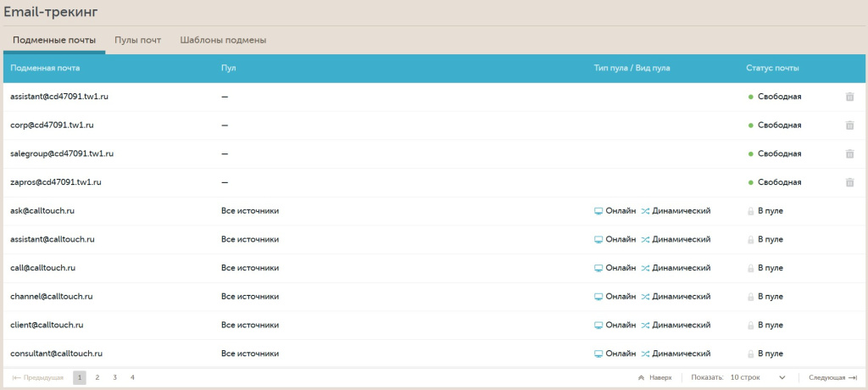
Task: Click the monitor Онлайн icon in call@calltouch.ru row
Action: tap(598, 268)
